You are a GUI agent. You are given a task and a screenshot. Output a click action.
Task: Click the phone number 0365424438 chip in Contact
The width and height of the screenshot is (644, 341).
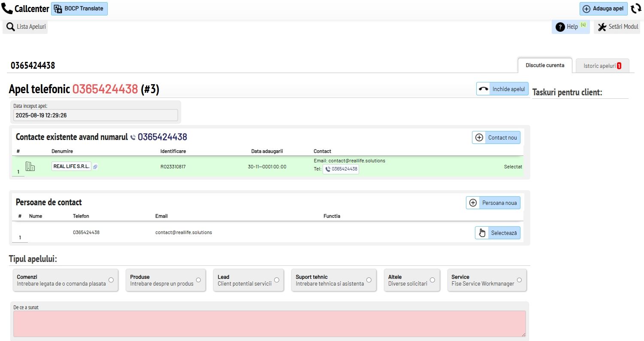pyautogui.click(x=341, y=169)
